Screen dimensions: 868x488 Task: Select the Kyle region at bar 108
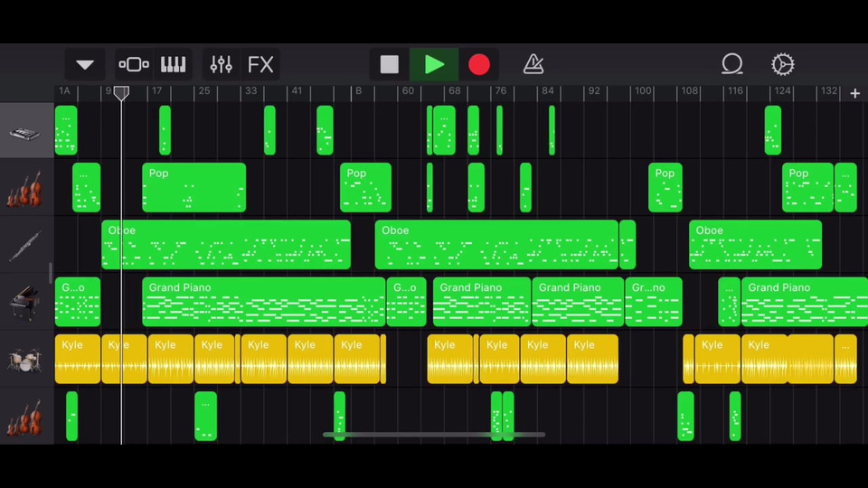[x=717, y=359]
